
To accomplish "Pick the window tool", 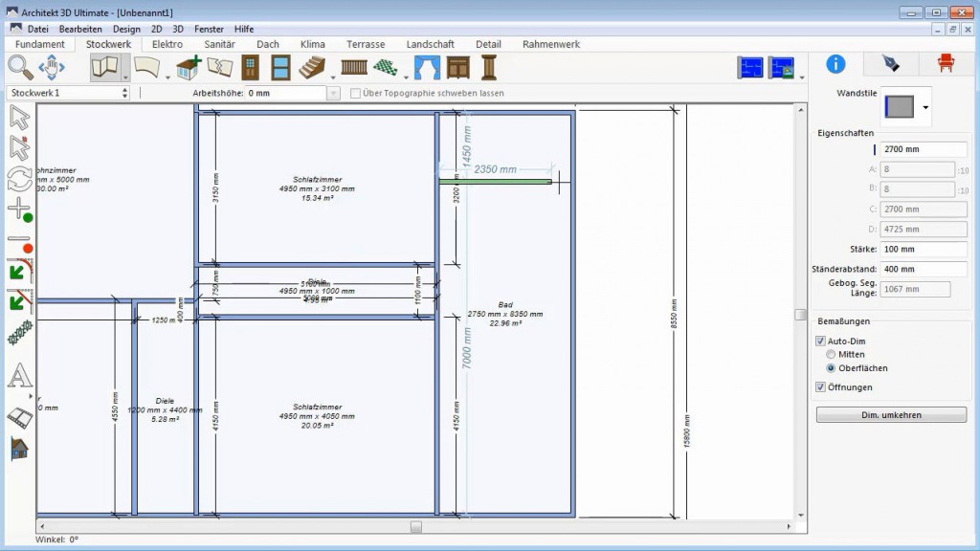I will pos(280,68).
